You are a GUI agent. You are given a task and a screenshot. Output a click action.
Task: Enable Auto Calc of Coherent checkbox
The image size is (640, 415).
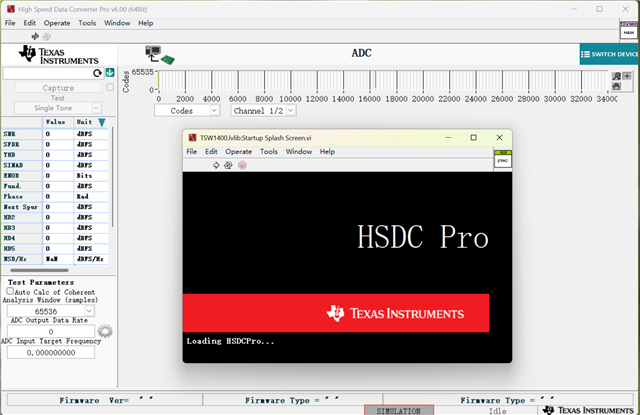click(10, 291)
